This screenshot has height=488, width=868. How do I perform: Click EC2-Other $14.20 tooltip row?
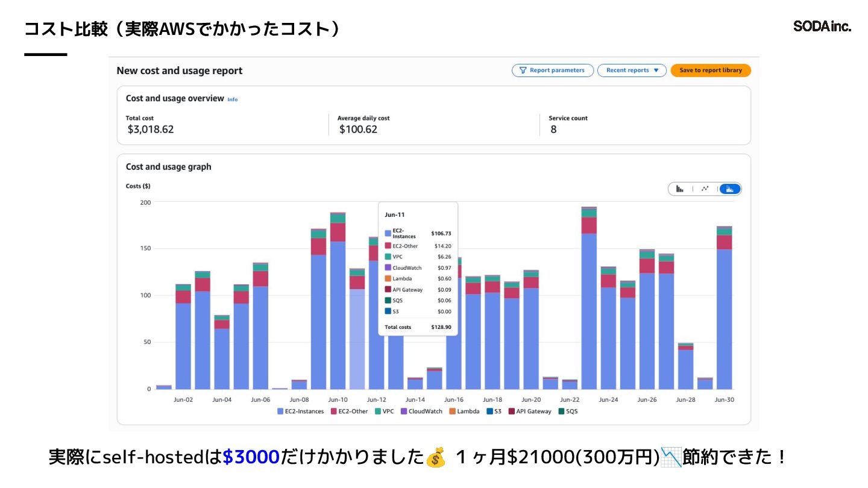418,246
